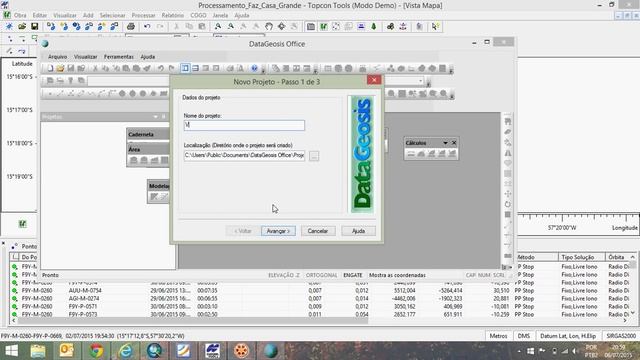Open the Processar menu in Topcon Tools
The image size is (640, 360).
pyautogui.click(x=143, y=15)
